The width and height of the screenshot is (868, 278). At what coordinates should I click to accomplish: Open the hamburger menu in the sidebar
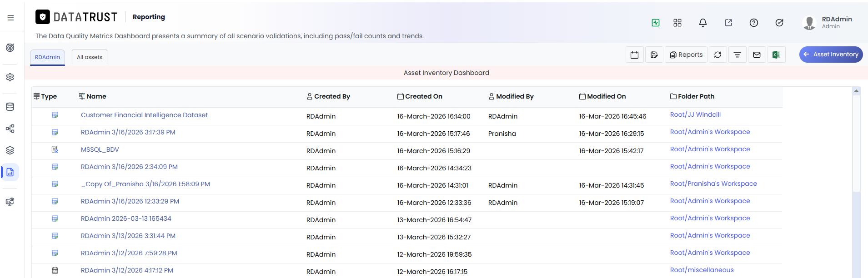(x=10, y=18)
